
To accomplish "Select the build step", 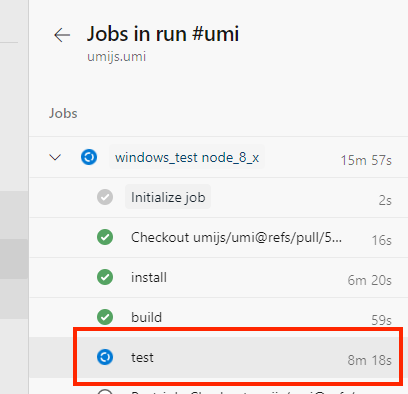I will coord(147,317).
